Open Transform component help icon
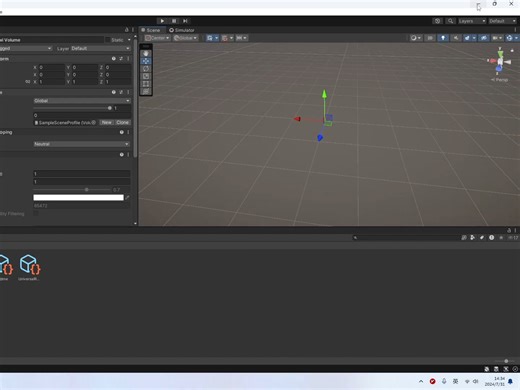The width and height of the screenshot is (520, 390). point(114,59)
